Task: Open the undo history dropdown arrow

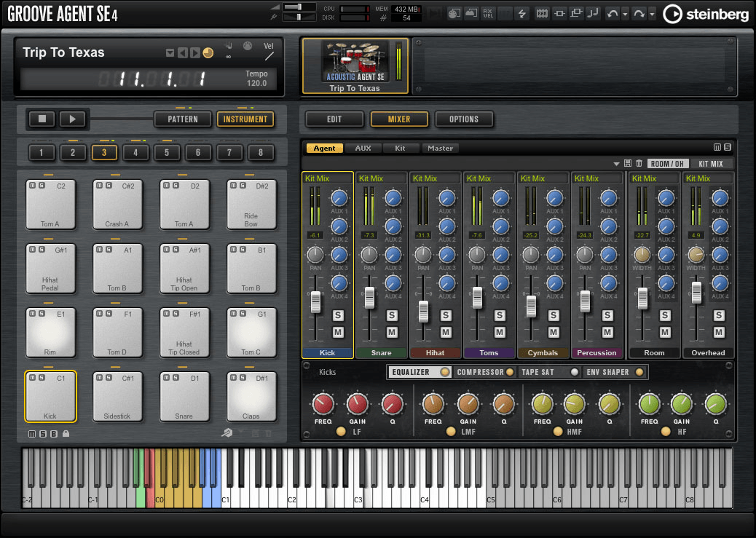Action: (x=623, y=13)
